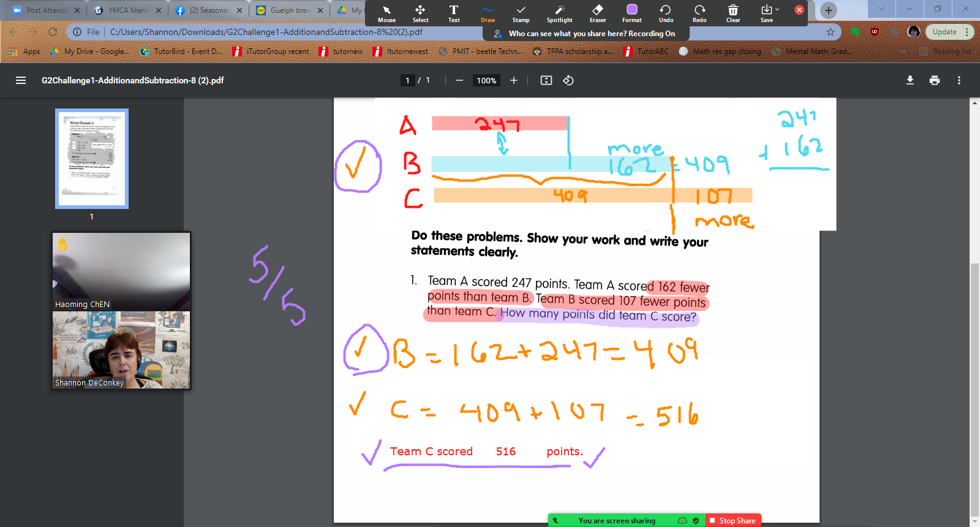Screen dimensions: 980x527
Task: Zoom out of the PDF
Action: (459, 80)
